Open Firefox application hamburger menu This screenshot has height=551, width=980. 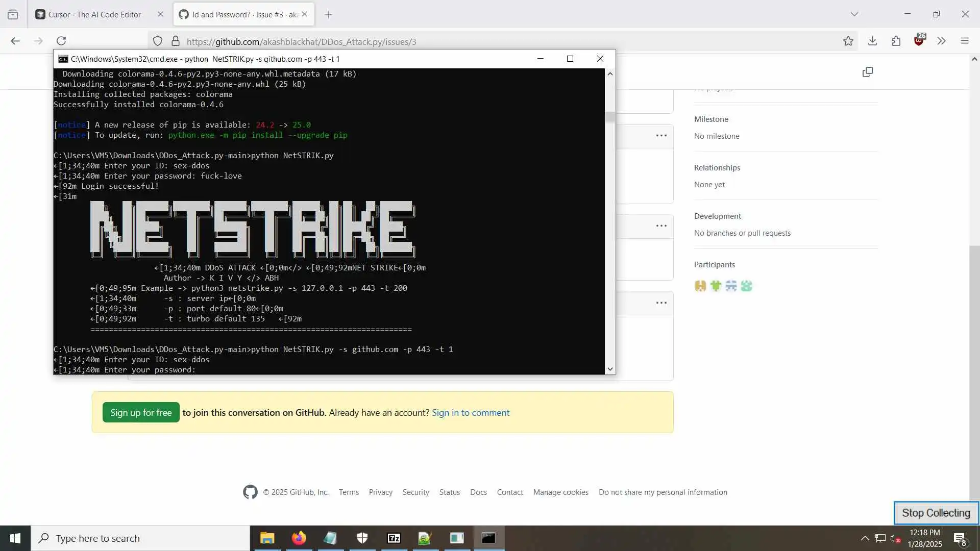(964, 41)
